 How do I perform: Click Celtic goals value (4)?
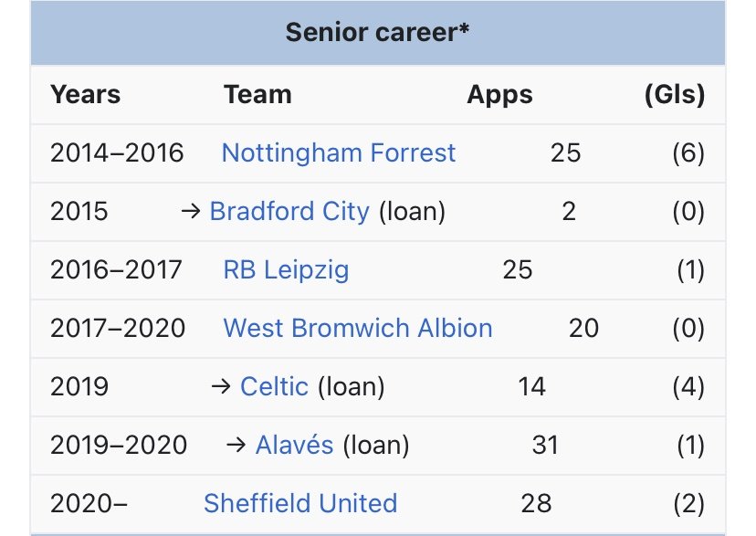point(687,386)
